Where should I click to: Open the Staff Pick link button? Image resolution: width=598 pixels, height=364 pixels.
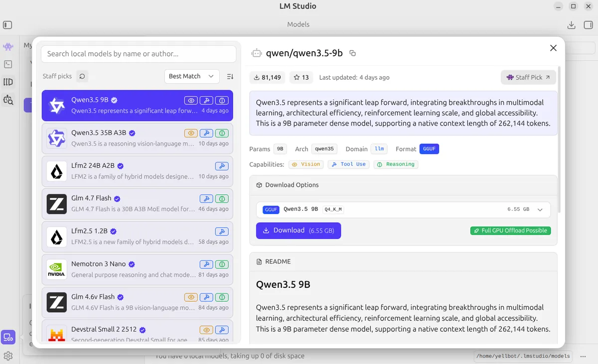pyautogui.click(x=528, y=77)
